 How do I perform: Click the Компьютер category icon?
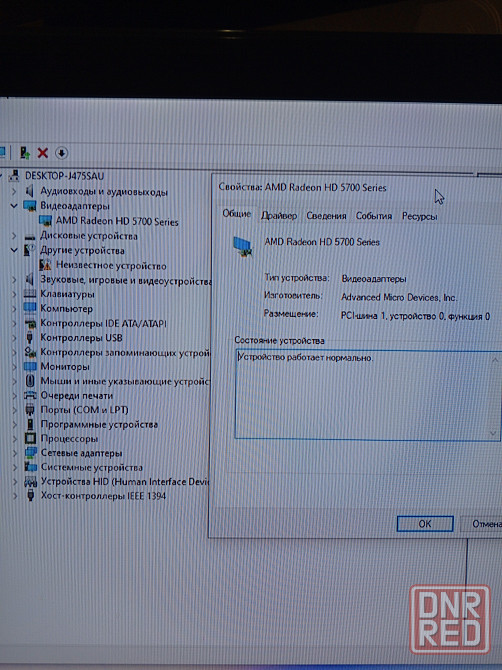click(x=29, y=308)
